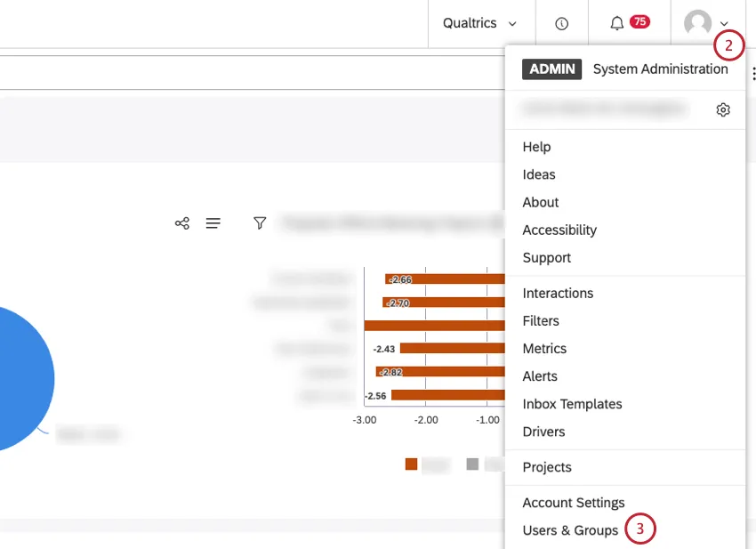Screen dimensions: 756x549
Task: Open the chart filter funnel icon
Action: point(260,223)
